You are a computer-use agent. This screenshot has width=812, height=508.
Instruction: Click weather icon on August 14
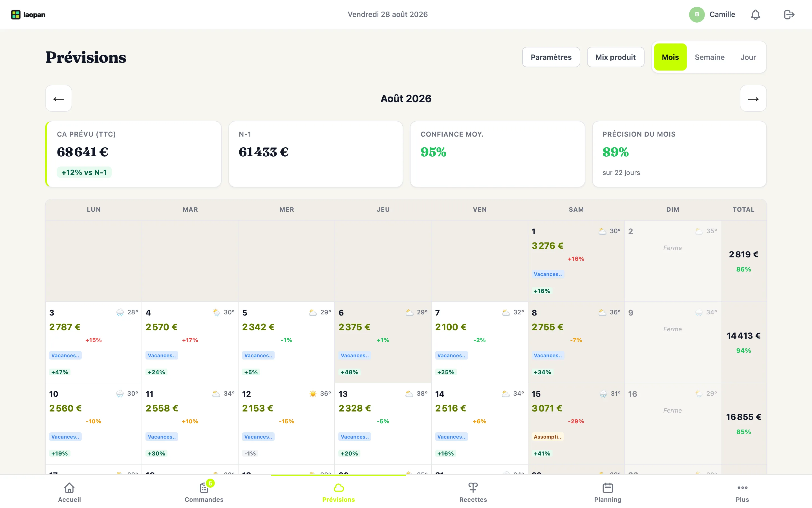pyautogui.click(x=506, y=394)
